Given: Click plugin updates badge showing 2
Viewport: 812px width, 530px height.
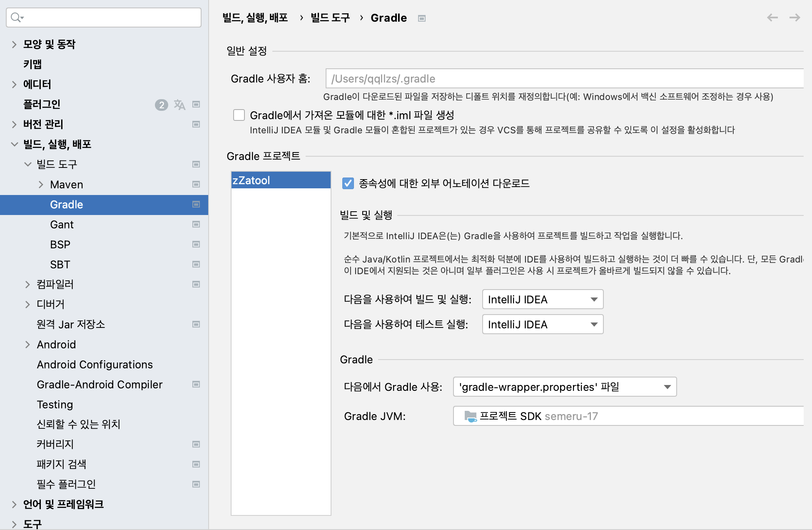Looking at the screenshot, I should [x=161, y=105].
